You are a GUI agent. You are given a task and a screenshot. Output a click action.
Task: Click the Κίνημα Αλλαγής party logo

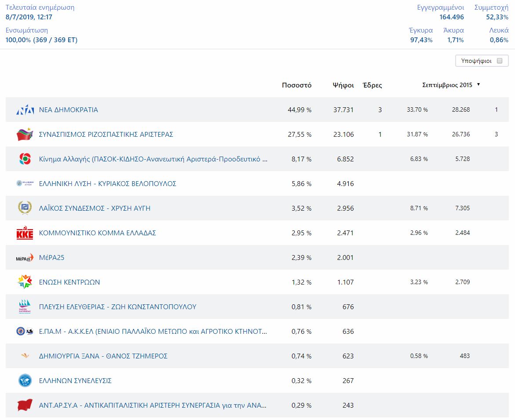pos(25,159)
